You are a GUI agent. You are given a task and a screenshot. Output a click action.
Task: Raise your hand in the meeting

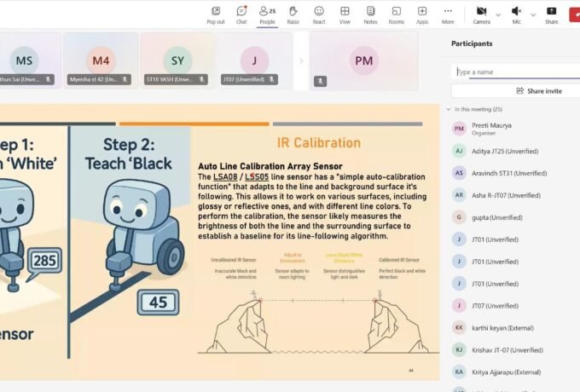coord(293,14)
